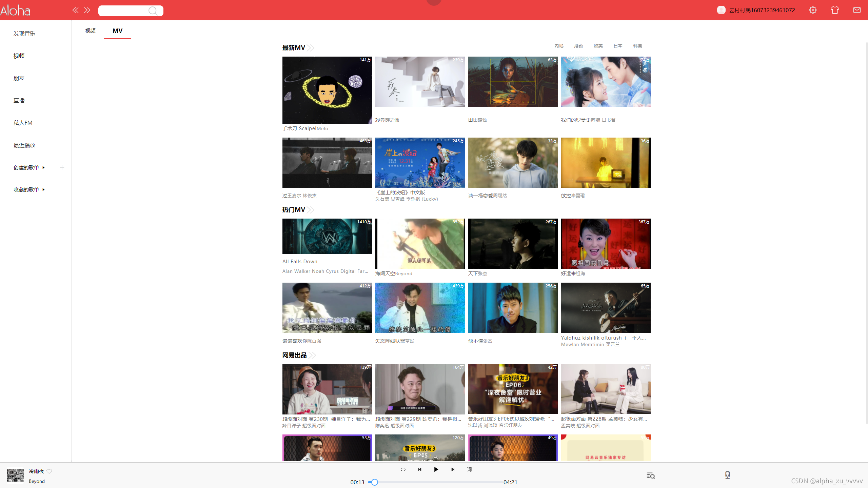Viewport: 868px width, 488px height.
Task: Click the search magnifier icon
Action: [x=153, y=11]
